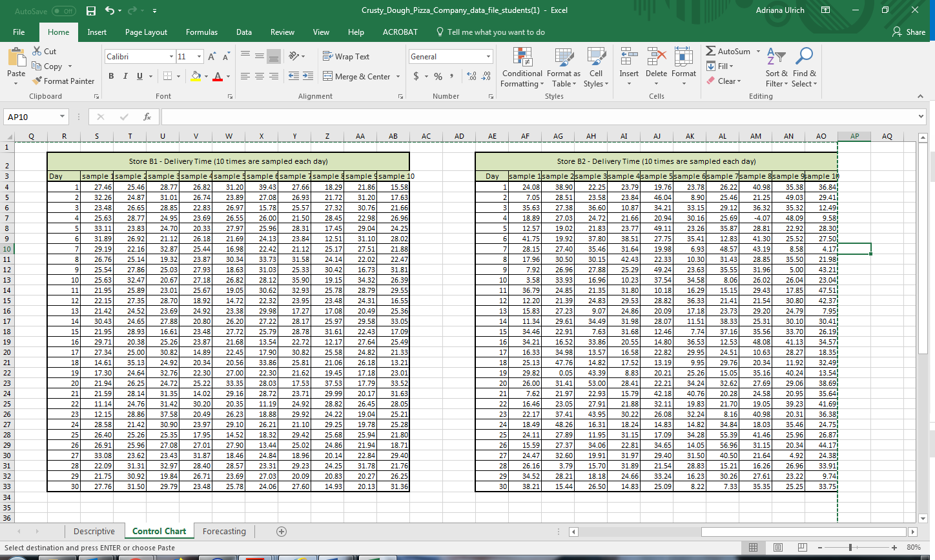This screenshot has height=560, width=935.
Task: Click the Insert Function fx icon
Action: tap(147, 117)
